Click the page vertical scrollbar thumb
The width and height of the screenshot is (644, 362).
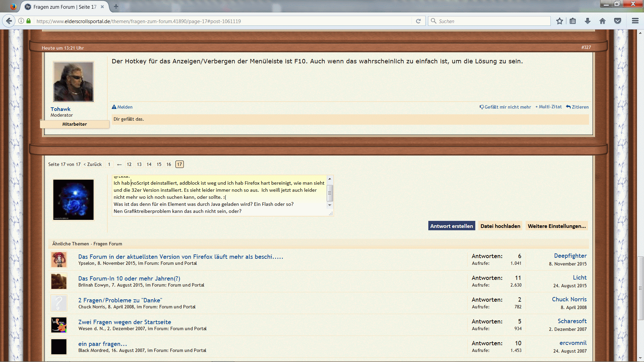[x=640, y=288]
